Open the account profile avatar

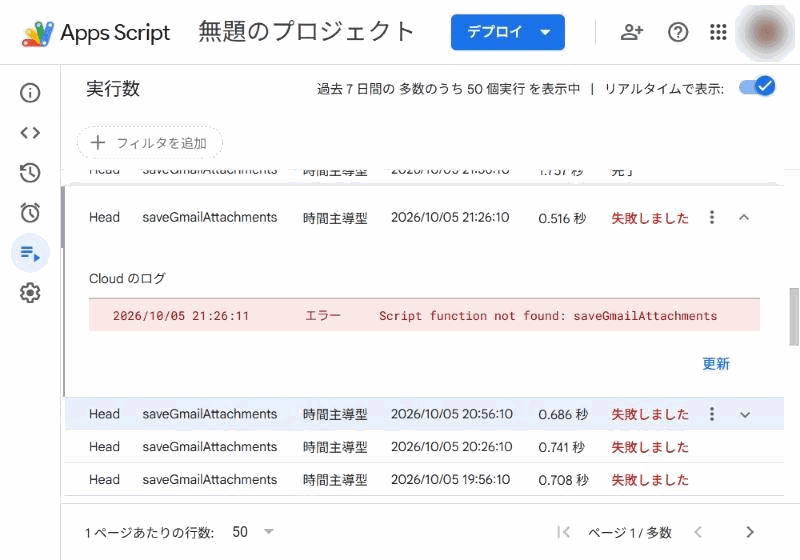pyautogui.click(x=764, y=32)
